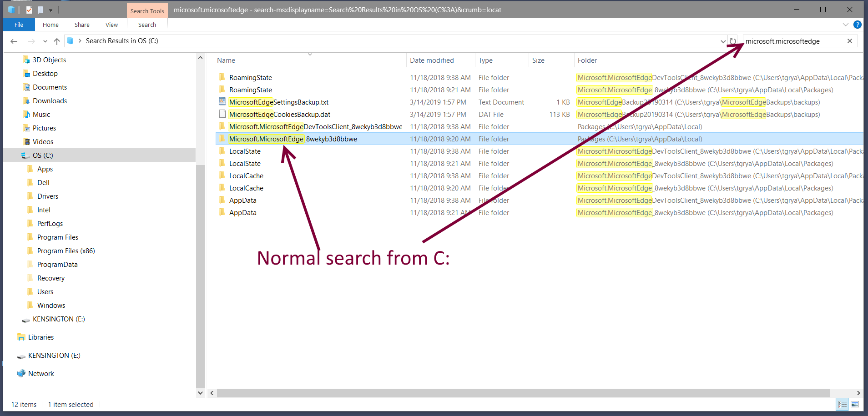Image resolution: width=868 pixels, height=416 pixels.
Task: Select MicrosoftEdgeSettingsBackup.txt file
Action: coord(279,102)
